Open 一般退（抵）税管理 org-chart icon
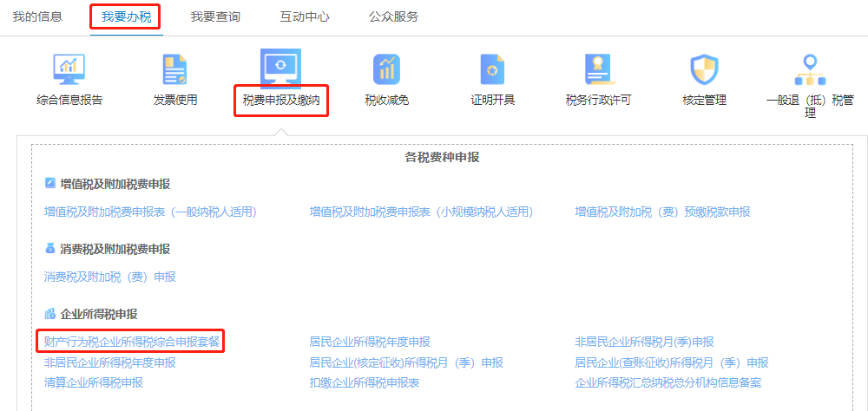The height and width of the screenshot is (411, 868). [x=810, y=69]
